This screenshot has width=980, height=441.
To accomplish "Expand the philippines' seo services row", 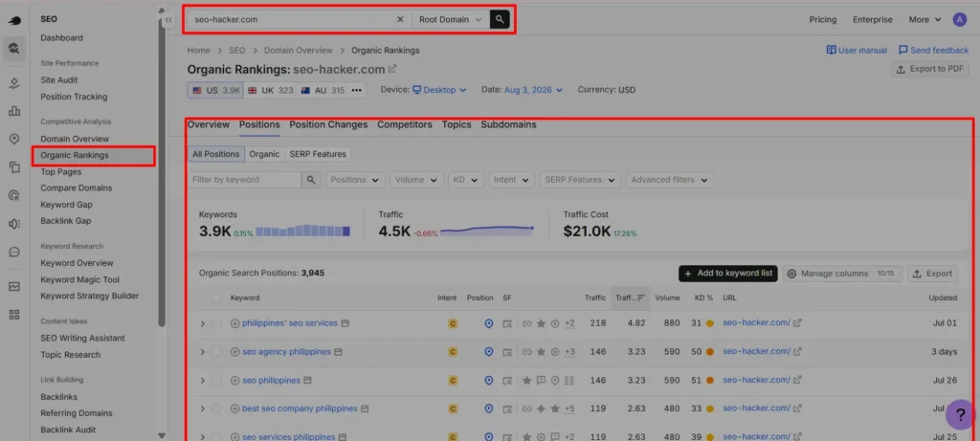I will pyautogui.click(x=202, y=323).
